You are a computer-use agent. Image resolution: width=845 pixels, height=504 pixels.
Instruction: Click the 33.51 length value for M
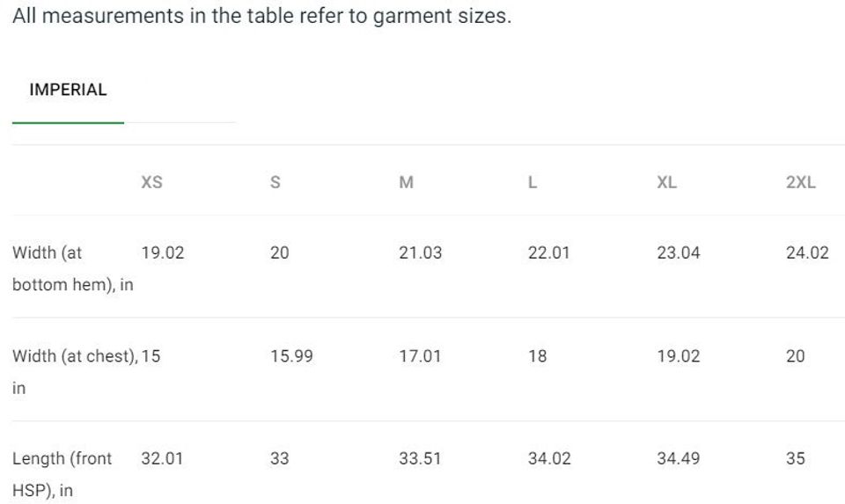coord(421,459)
